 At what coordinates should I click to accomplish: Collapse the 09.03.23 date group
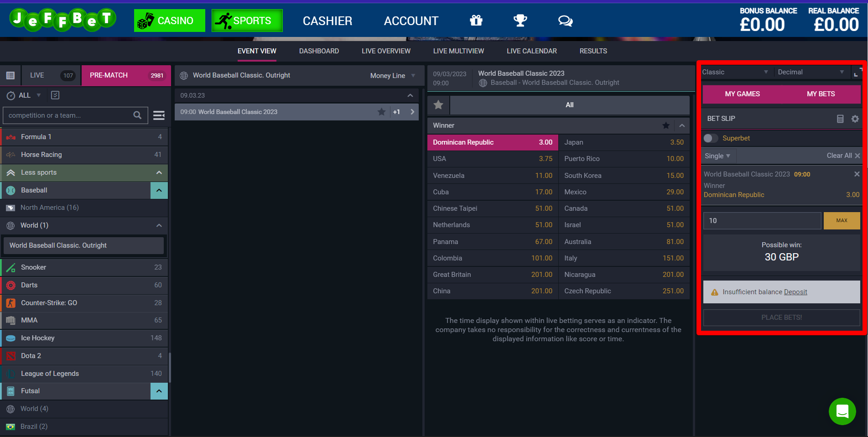coord(410,95)
